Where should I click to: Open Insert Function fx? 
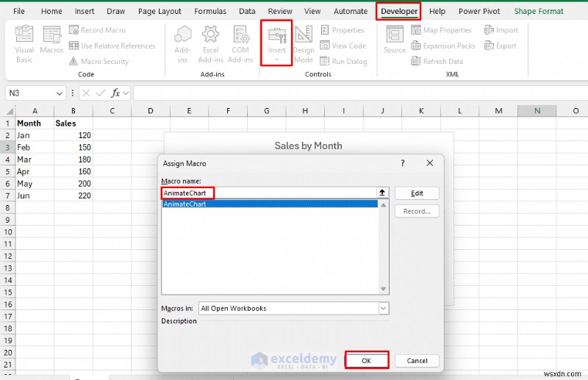[115, 93]
